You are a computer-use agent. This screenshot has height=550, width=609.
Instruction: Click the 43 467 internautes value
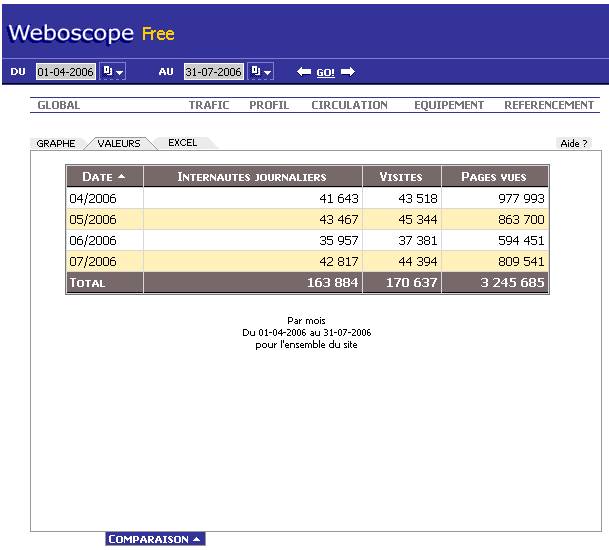tap(339, 219)
